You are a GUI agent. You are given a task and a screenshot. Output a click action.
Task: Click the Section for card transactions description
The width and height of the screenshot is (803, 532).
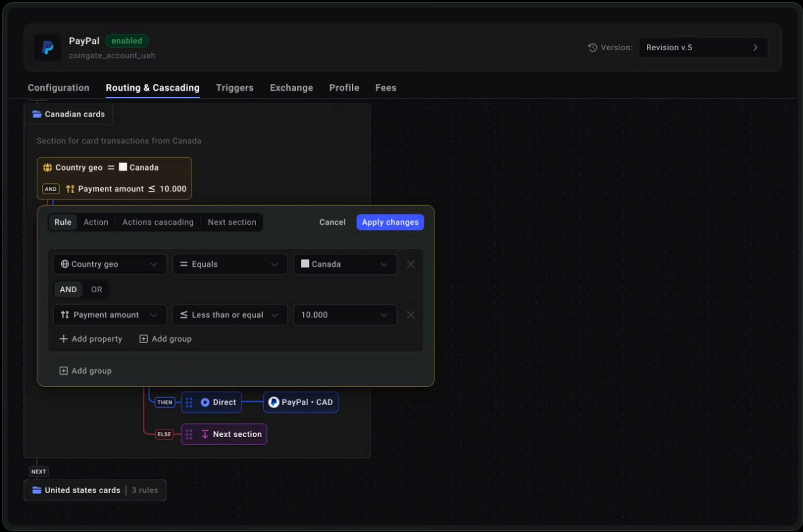[x=119, y=141]
